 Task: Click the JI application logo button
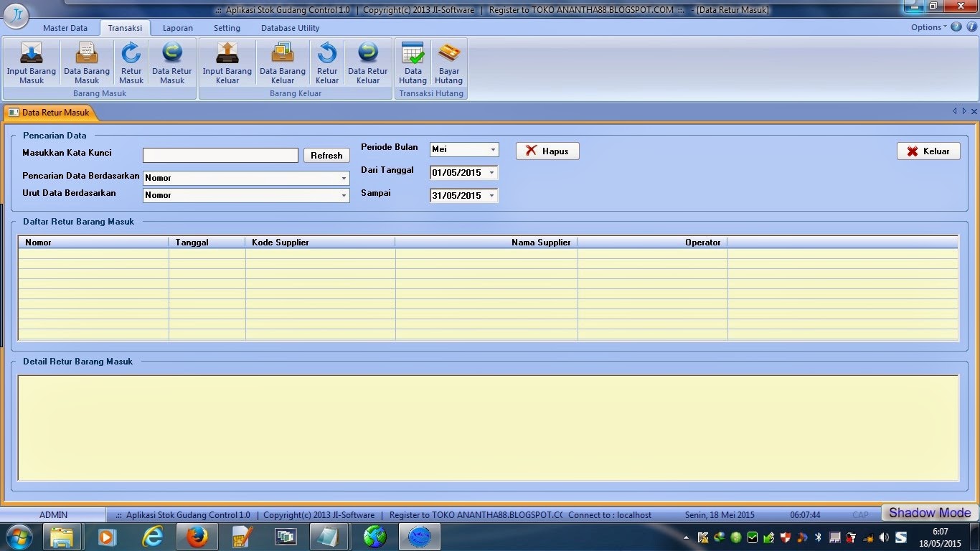click(x=17, y=14)
